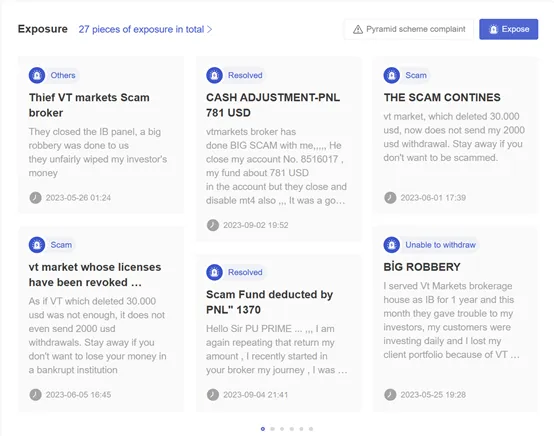554x436 pixels.
Task: Open the Unable to withdraw tag
Action: [x=440, y=245]
